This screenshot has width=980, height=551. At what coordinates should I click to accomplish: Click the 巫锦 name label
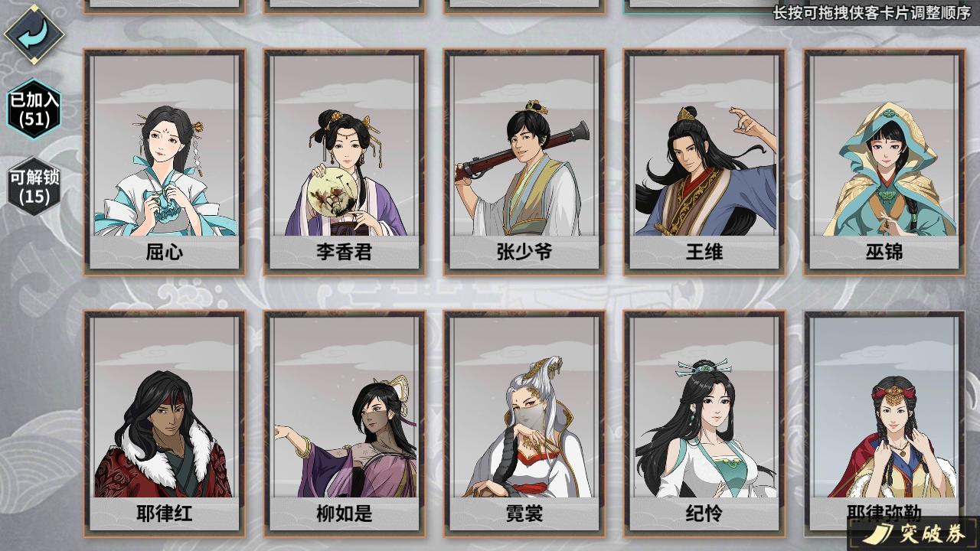click(884, 252)
